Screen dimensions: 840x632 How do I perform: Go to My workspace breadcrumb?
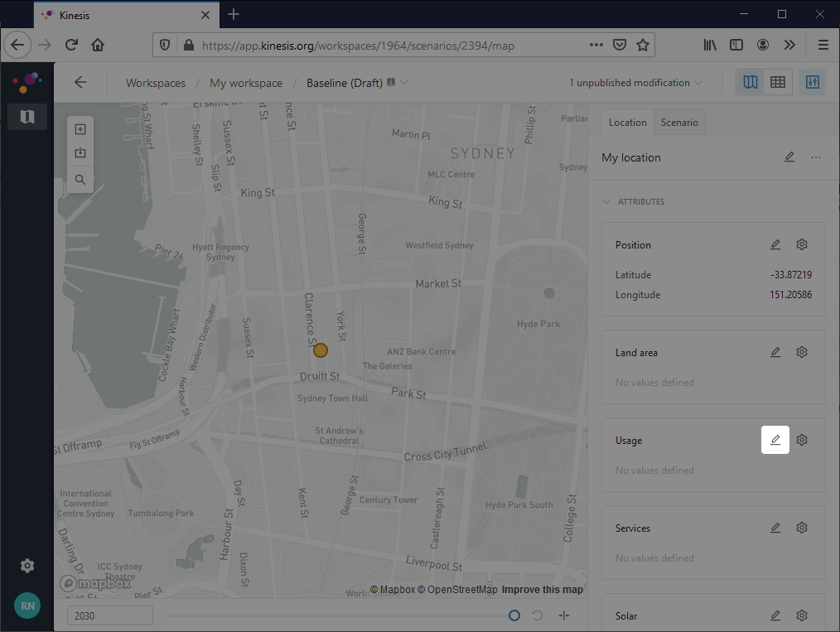click(246, 83)
